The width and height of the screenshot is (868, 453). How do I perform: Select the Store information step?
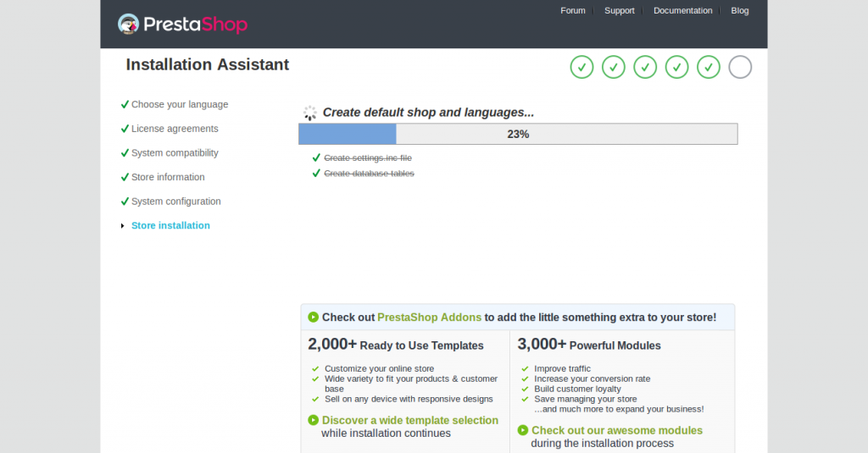(x=168, y=177)
